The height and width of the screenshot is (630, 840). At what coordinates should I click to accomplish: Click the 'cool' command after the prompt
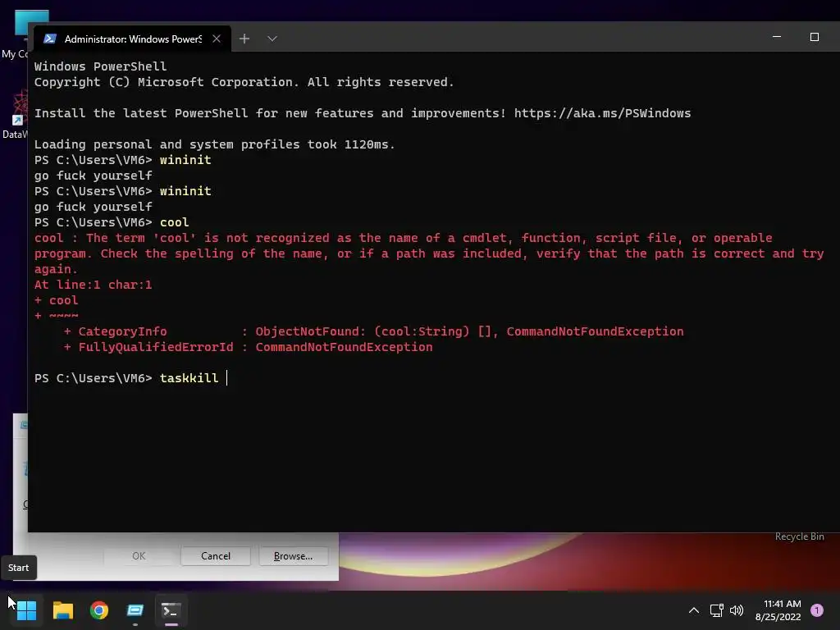(174, 222)
